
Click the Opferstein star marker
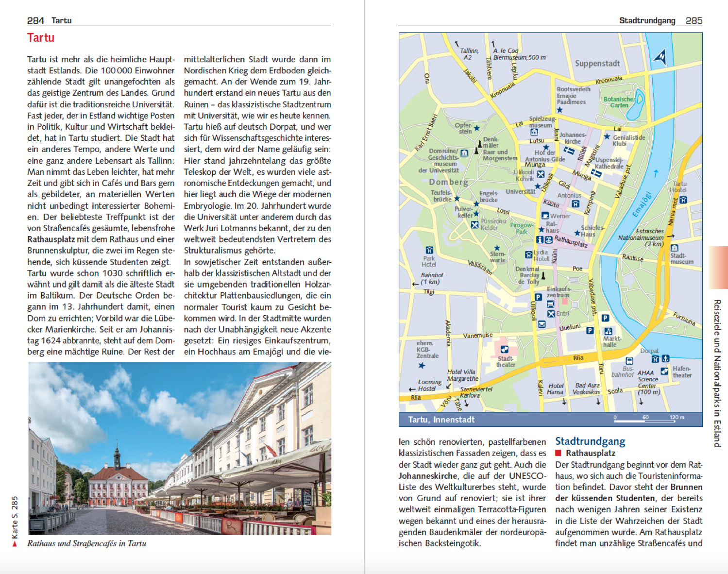[x=476, y=128]
